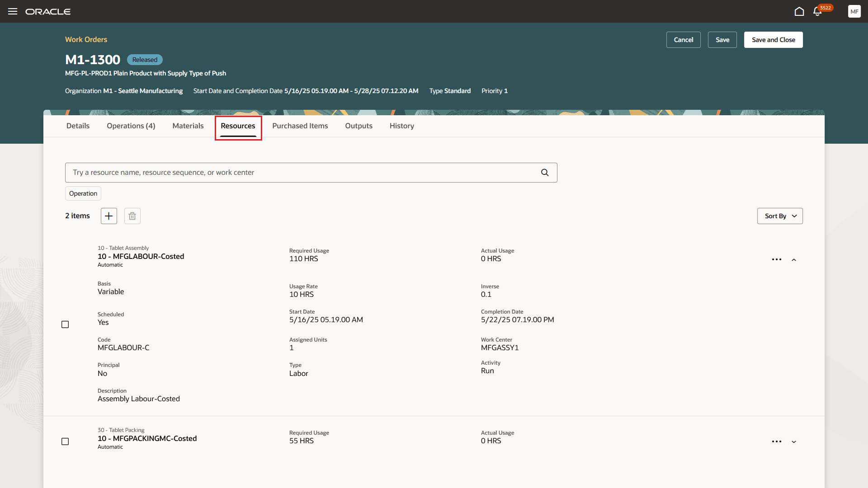Switch to the Operations (4) tab
The height and width of the screenshot is (488, 868).
(131, 126)
